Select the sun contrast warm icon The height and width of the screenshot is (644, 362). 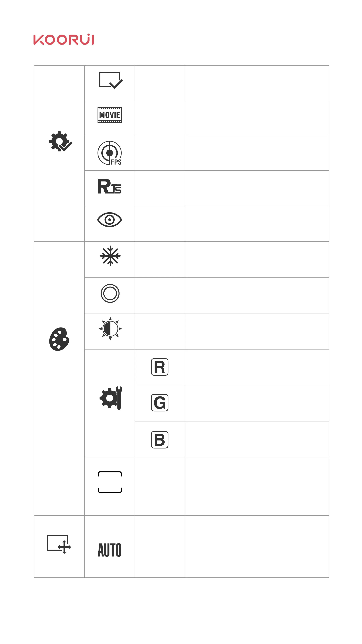click(110, 329)
